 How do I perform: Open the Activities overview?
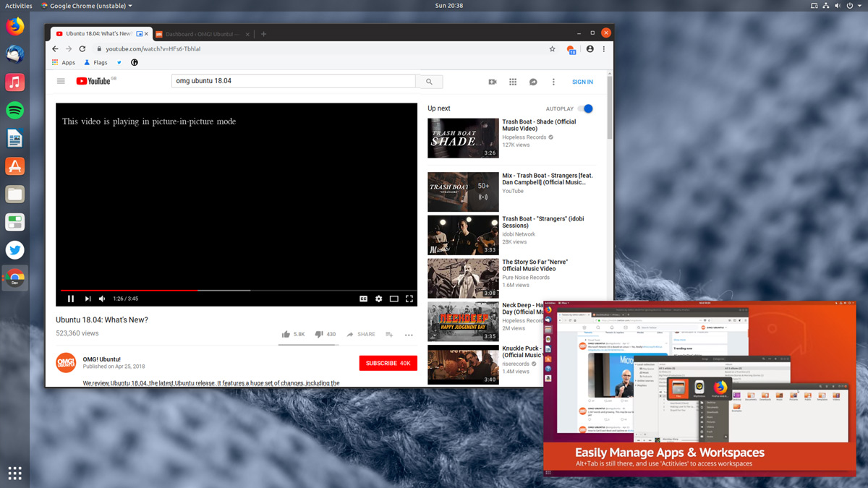(x=18, y=6)
